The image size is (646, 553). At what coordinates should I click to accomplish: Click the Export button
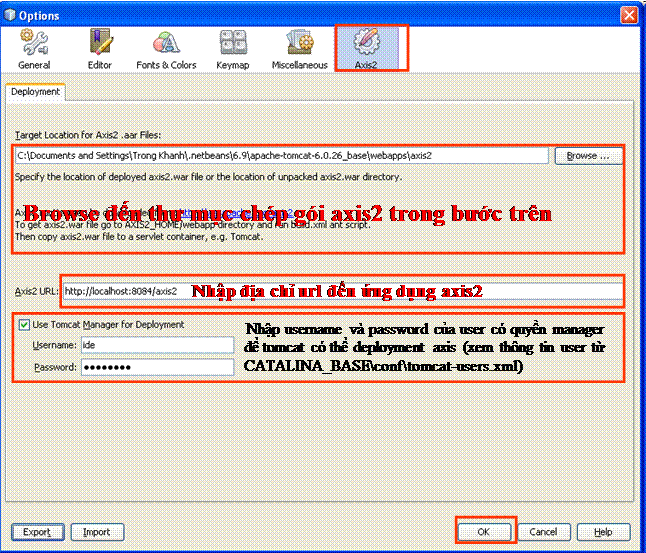(x=37, y=532)
